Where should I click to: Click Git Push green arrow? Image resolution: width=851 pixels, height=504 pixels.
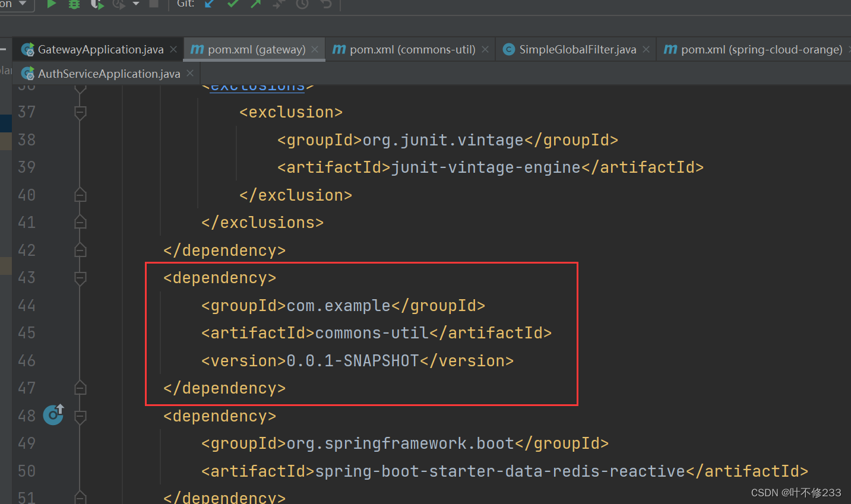click(x=256, y=4)
